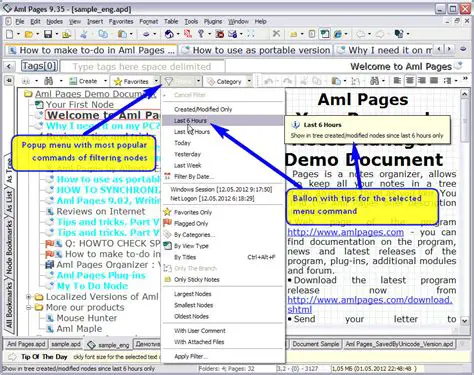
Task: Click the Save floppy disk icon
Action: click(48, 34)
